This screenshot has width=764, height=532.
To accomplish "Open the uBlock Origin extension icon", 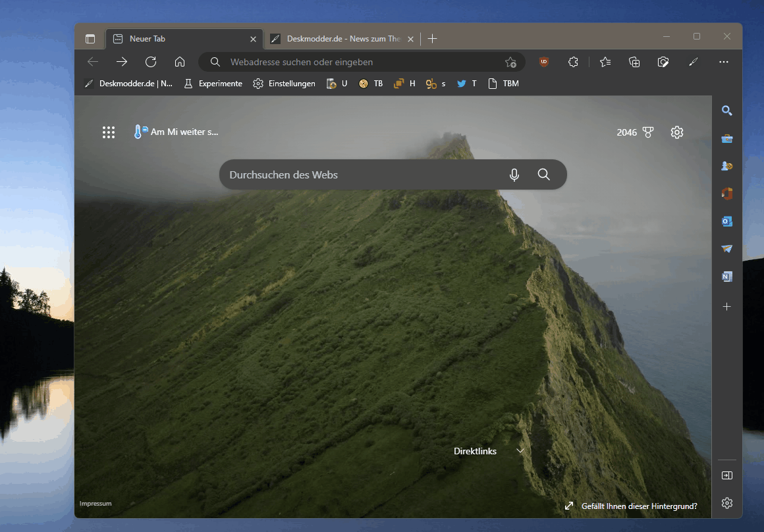I will click(x=544, y=62).
